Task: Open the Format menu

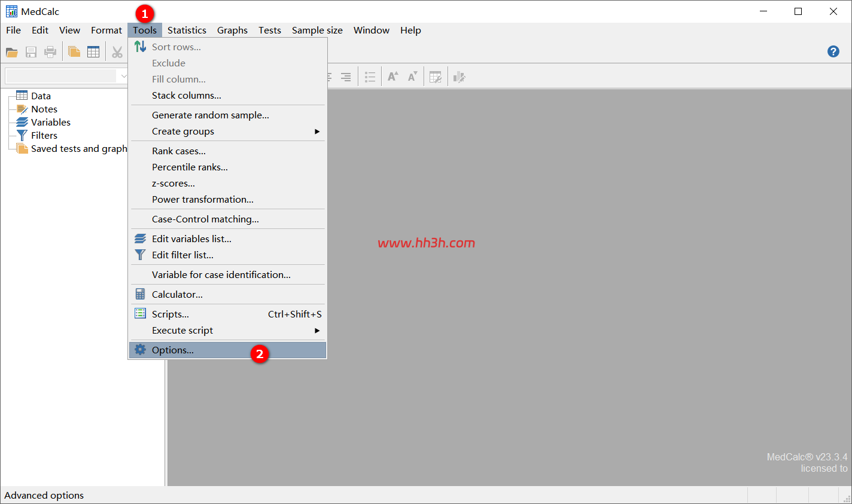Action: coord(106,30)
